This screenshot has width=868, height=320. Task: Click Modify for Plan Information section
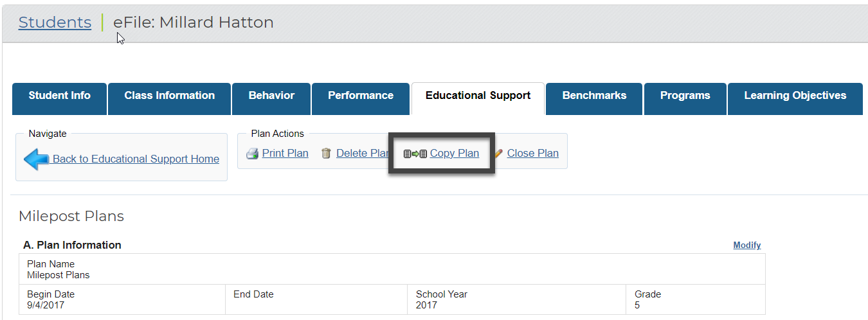coord(747,245)
